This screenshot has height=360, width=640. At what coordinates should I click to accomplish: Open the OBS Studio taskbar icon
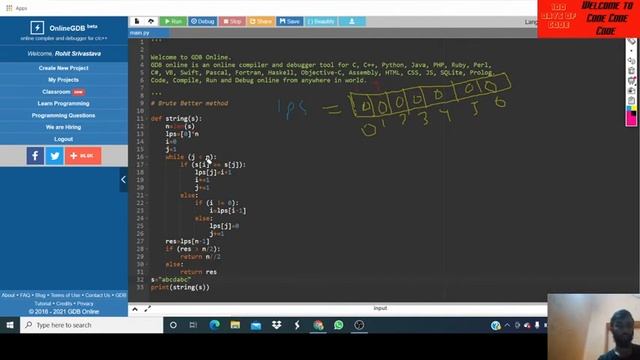359,325
